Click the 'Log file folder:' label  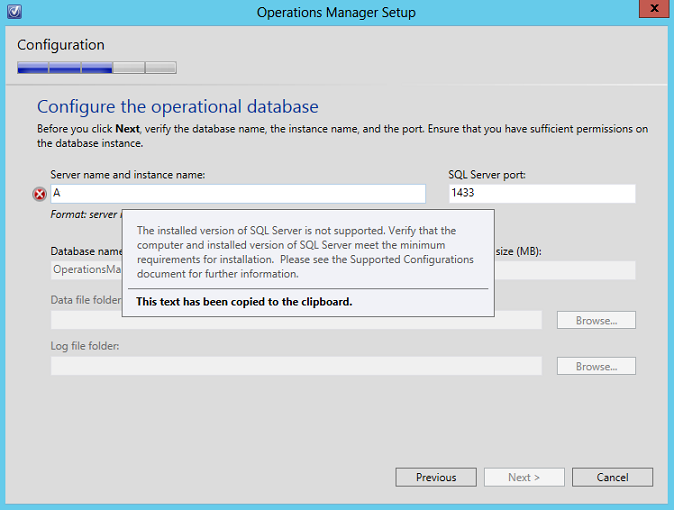85,346
